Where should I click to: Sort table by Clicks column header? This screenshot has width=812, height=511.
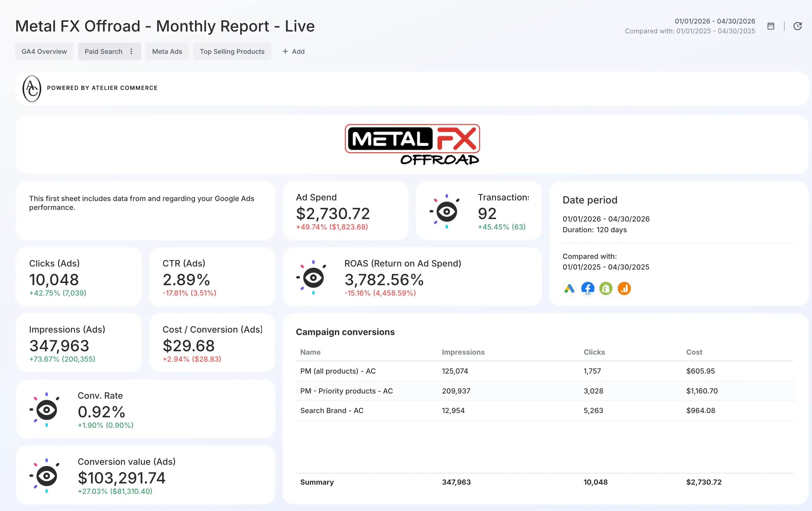click(x=594, y=352)
